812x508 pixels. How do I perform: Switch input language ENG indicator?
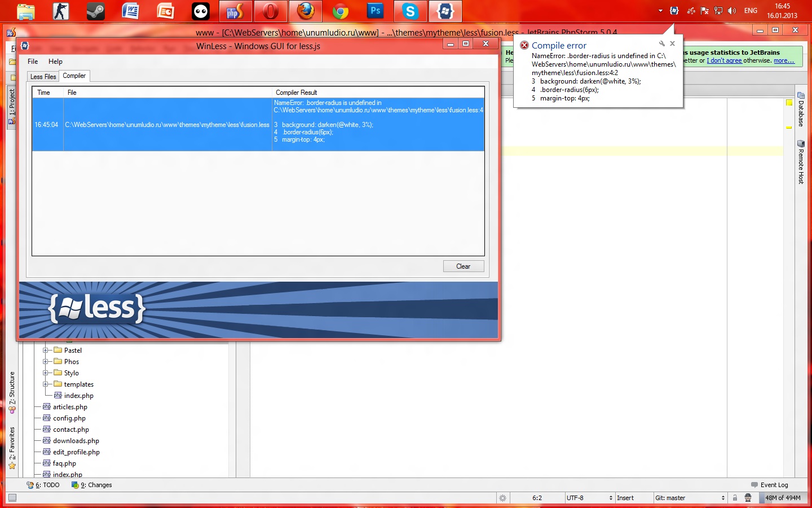click(x=751, y=11)
